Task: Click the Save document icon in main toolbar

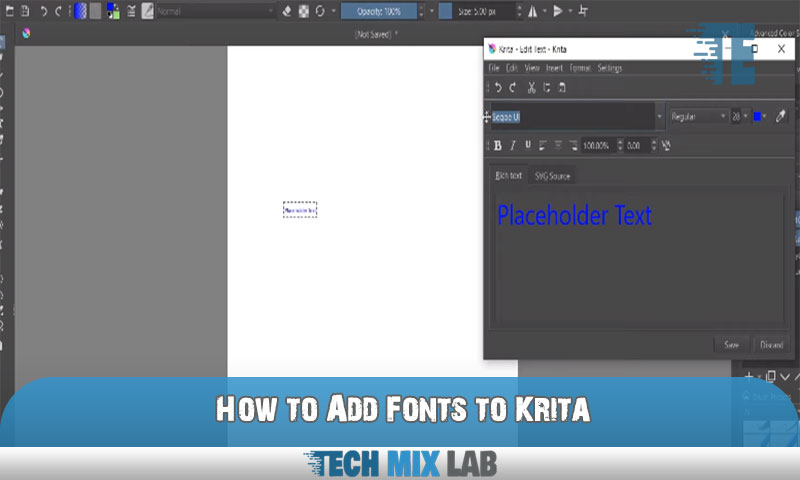Action: click(24, 11)
